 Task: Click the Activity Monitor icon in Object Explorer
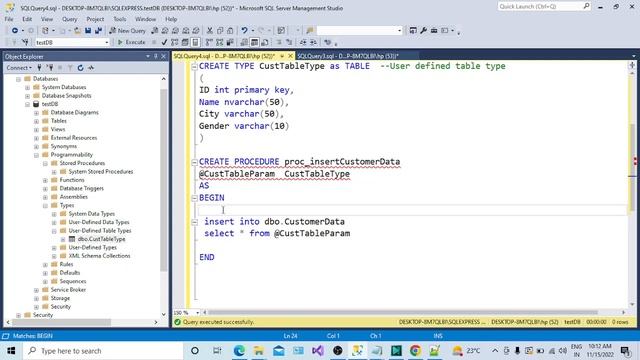[91, 68]
